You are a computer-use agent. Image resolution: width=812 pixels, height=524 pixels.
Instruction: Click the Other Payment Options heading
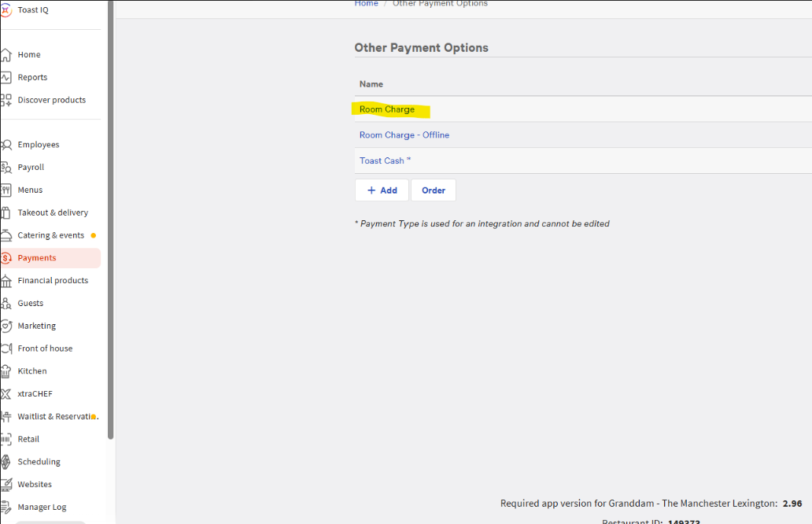422,48
